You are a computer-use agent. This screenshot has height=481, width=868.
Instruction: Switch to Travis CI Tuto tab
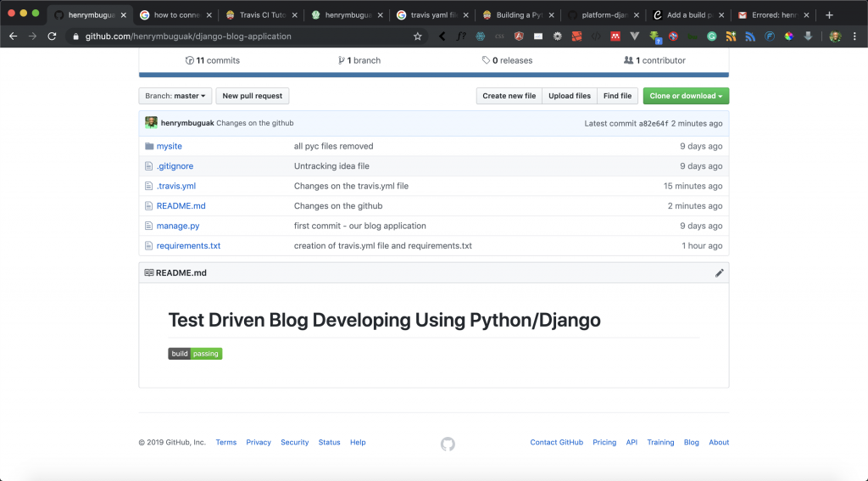pyautogui.click(x=263, y=15)
